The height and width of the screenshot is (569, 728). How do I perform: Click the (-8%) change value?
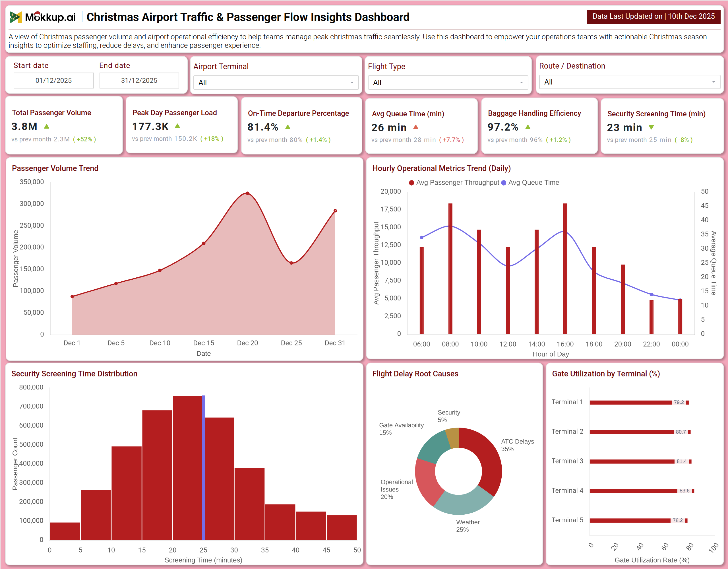point(683,140)
